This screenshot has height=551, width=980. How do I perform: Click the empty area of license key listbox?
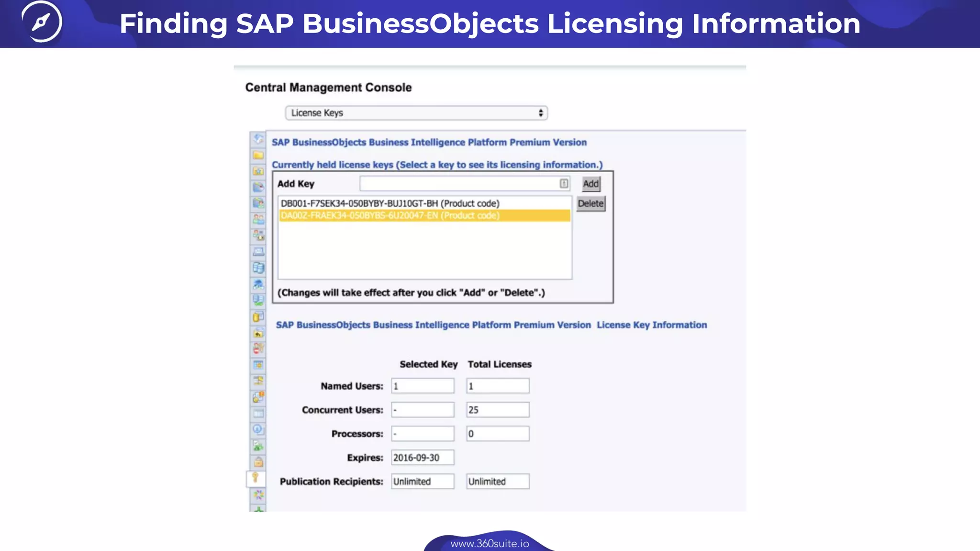(x=425, y=250)
